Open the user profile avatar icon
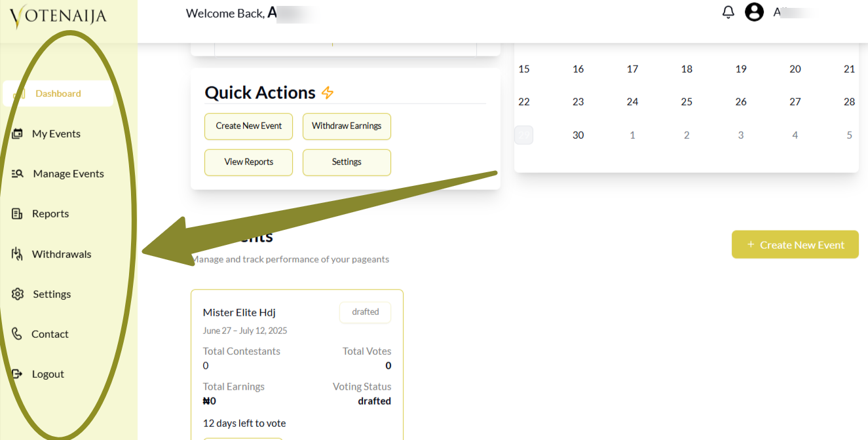 click(x=754, y=12)
